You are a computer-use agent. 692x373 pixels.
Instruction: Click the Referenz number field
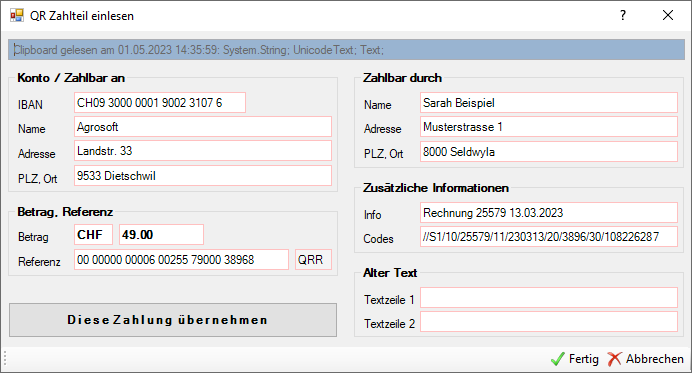pyautogui.click(x=181, y=260)
